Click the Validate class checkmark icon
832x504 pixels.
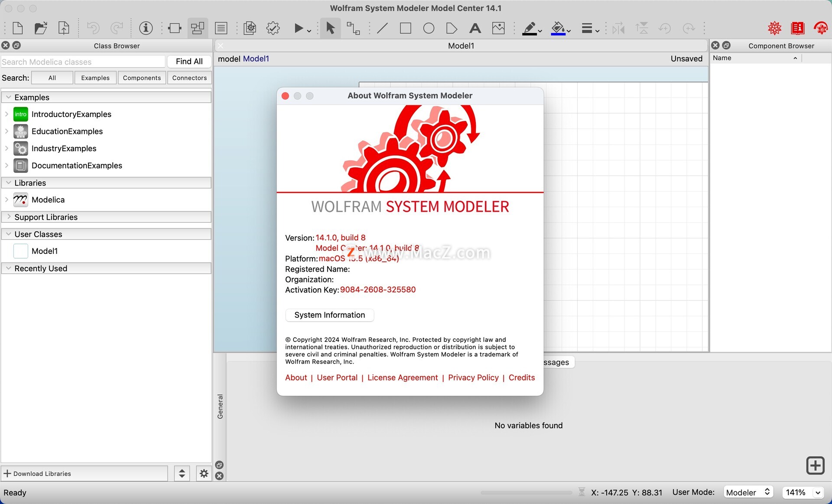[273, 28]
